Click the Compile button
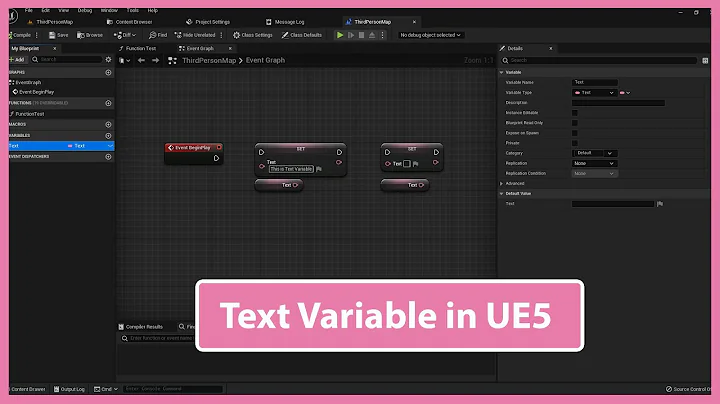720x404 pixels. tap(19, 35)
